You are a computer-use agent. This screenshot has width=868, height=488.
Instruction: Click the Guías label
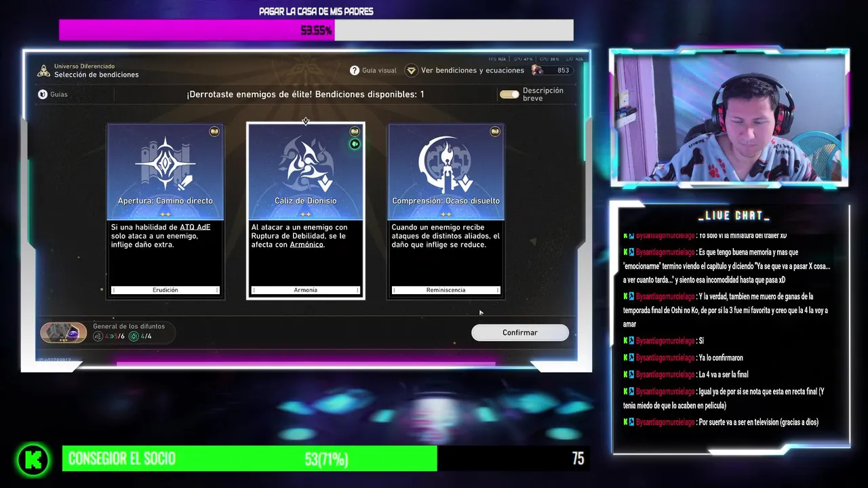[59, 94]
